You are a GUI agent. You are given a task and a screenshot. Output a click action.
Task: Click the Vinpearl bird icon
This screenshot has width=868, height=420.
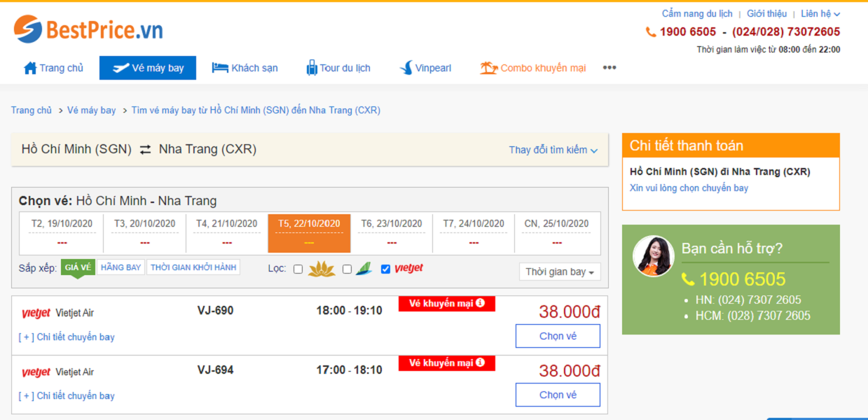coord(406,68)
